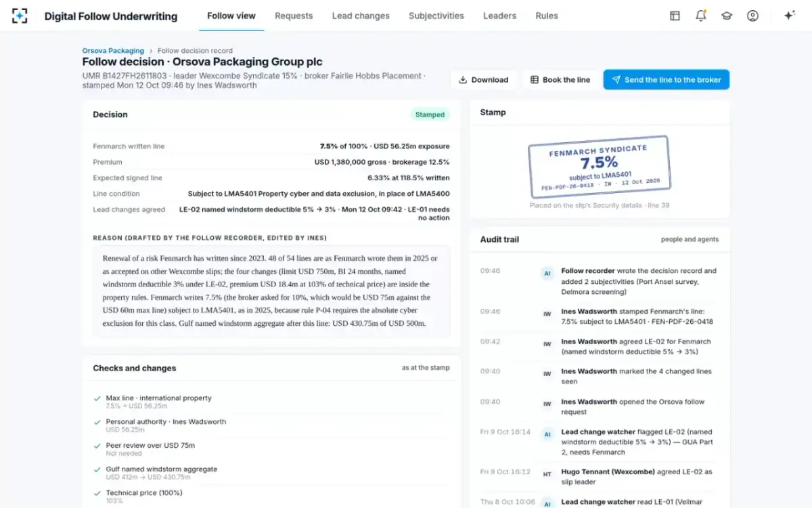Image resolution: width=812 pixels, height=508 pixels.
Task: Click the IW avatar beside agreed LE-02 entry
Action: tap(547, 344)
